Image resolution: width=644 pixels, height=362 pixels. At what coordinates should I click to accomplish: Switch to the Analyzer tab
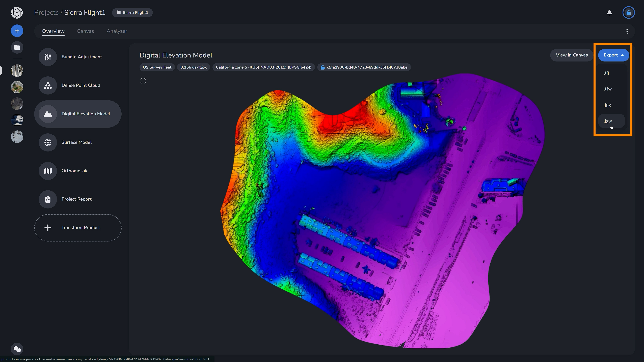(117, 31)
